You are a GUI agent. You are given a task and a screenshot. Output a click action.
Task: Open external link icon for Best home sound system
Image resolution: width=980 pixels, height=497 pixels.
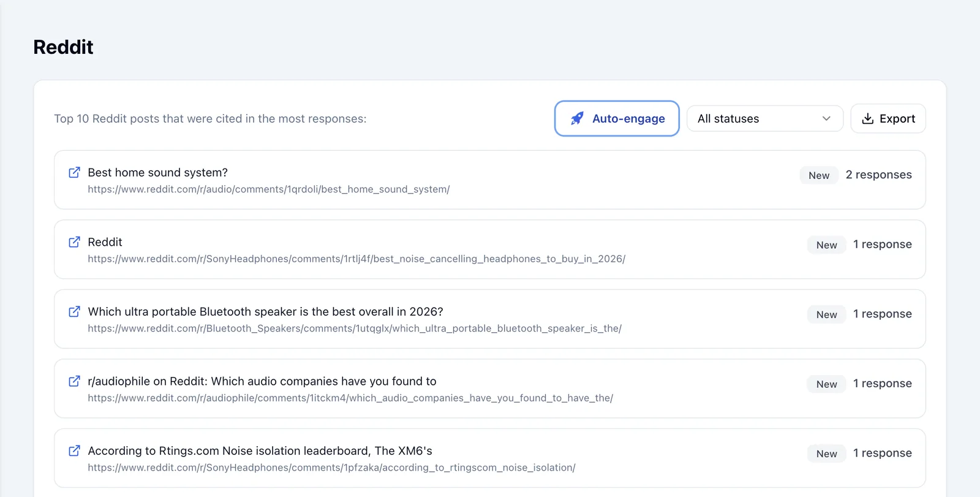[x=74, y=172]
